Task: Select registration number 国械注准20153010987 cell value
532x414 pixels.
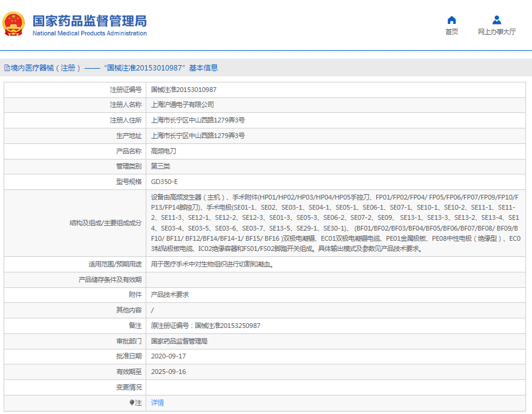Action: [183, 90]
